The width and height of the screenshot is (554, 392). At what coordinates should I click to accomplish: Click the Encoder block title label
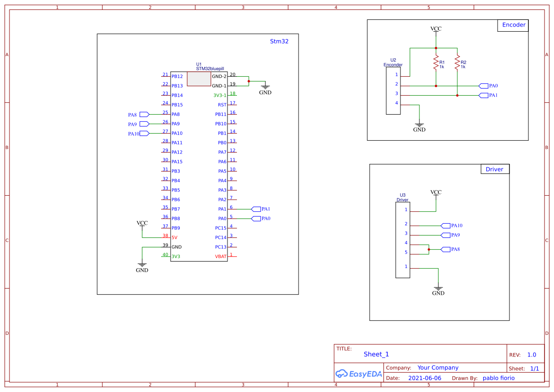pos(513,25)
